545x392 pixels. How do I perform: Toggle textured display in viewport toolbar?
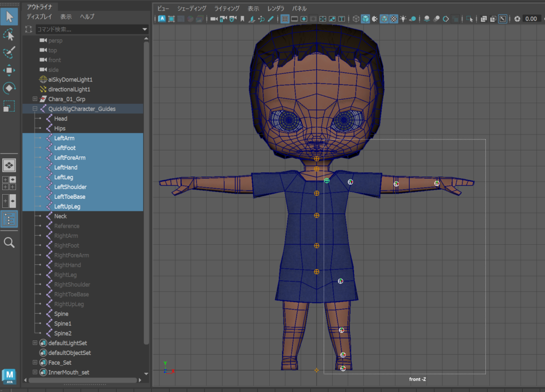pyautogui.click(x=393, y=19)
